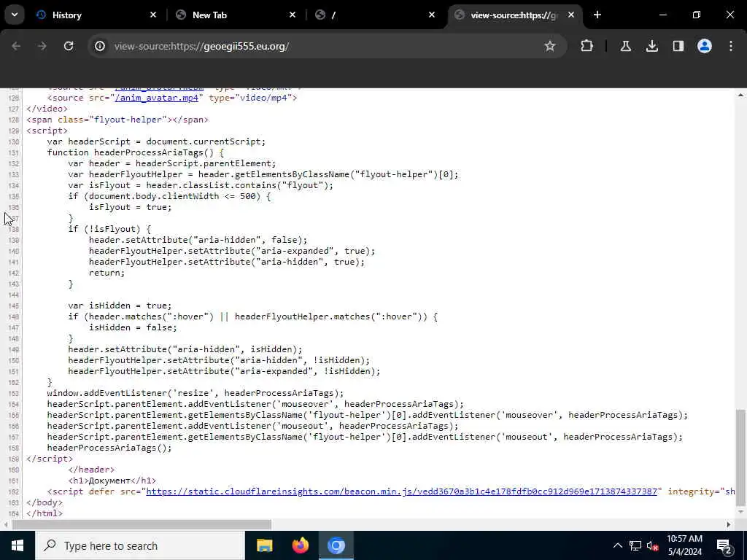
Task: Click the horizontal scrollbar thumb
Action: 142,524
